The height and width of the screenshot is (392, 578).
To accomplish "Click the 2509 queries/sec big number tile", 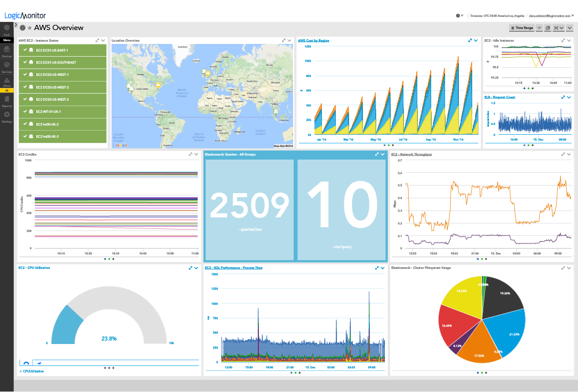I will coord(249,209).
